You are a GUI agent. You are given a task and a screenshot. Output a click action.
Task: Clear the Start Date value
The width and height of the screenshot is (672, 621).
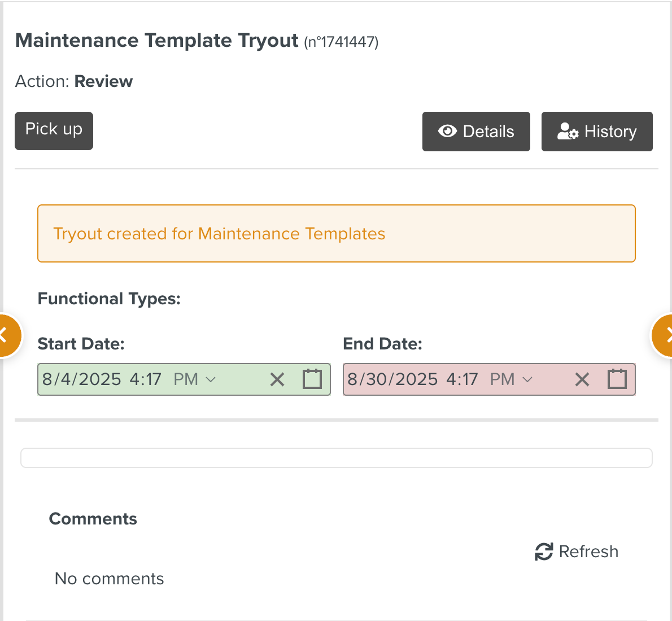click(x=277, y=379)
